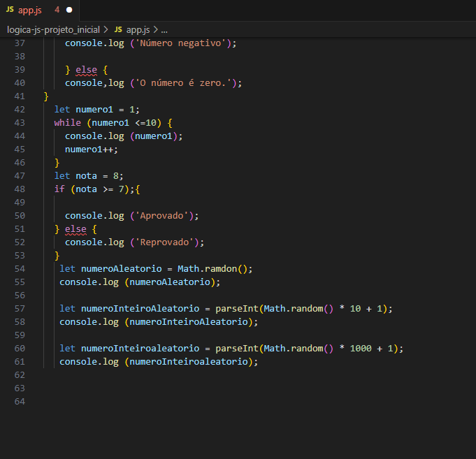
Task: Click underlined 'else' on line 51
Action: point(75,229)
